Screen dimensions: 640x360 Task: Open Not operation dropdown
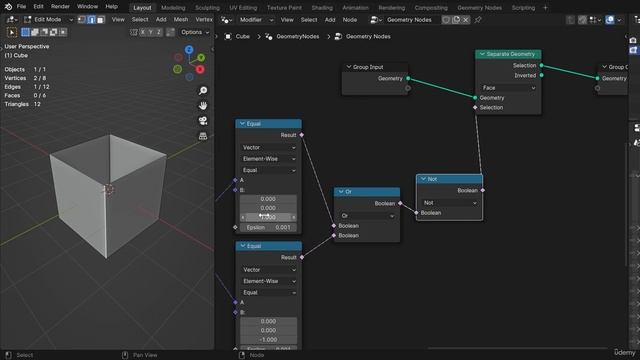click(x=449, y=203)
